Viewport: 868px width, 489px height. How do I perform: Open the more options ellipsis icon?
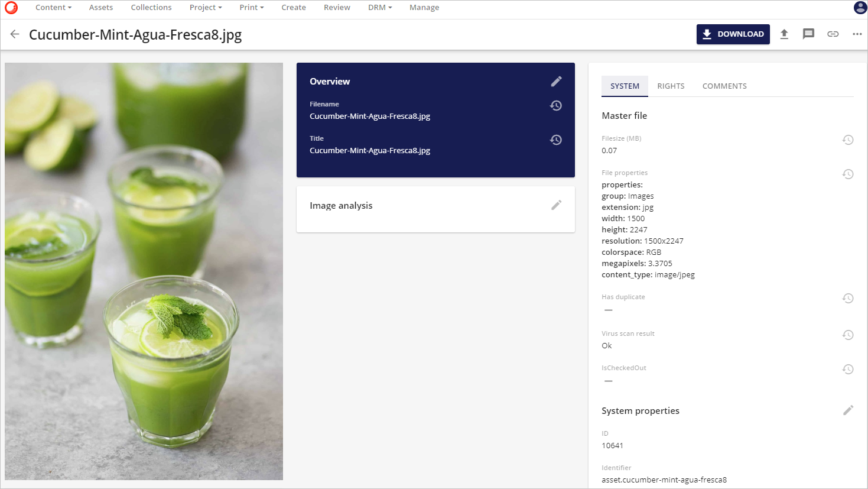click(857, 34)
